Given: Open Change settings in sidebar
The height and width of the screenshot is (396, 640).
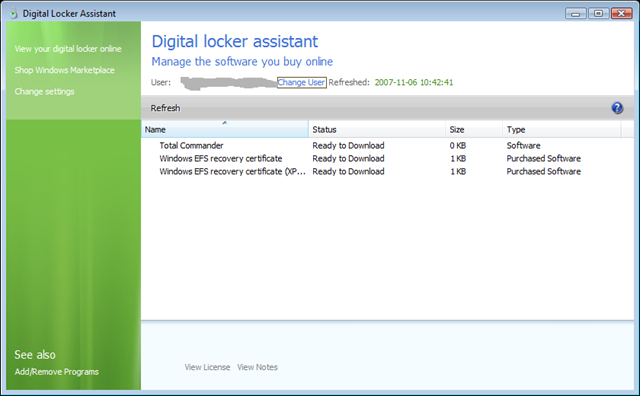Looking at the screenshot, I should pos(44,91).
